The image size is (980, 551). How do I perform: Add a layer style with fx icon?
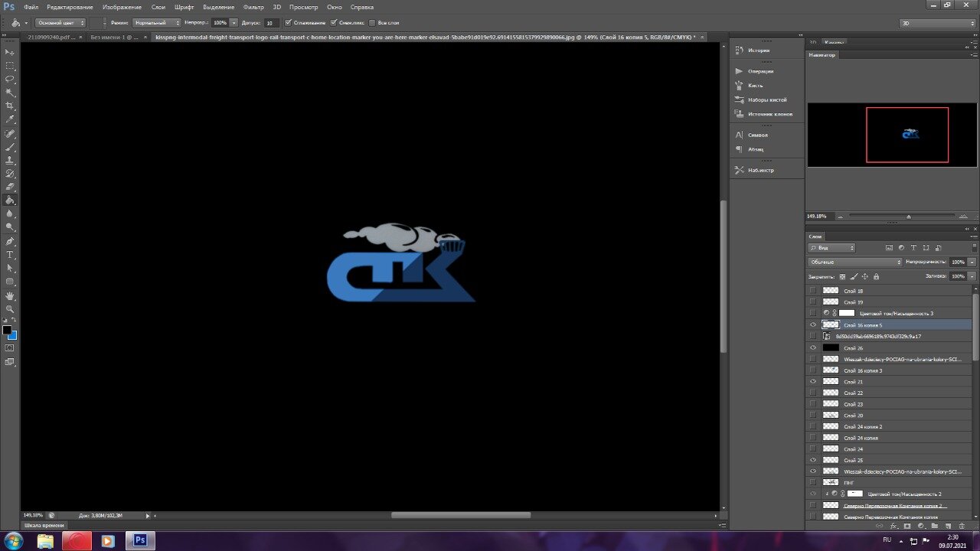[x=893, y=527]
